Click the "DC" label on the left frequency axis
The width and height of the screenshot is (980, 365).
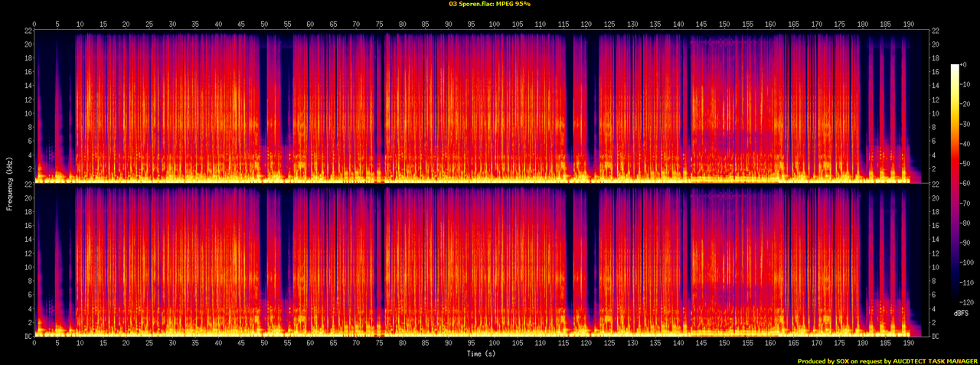28,337
